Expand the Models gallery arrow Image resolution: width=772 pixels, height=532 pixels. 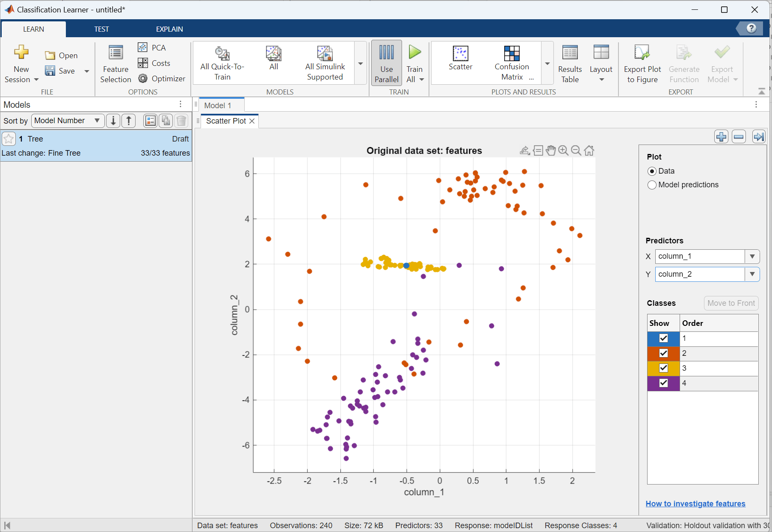tap(361, 63)
